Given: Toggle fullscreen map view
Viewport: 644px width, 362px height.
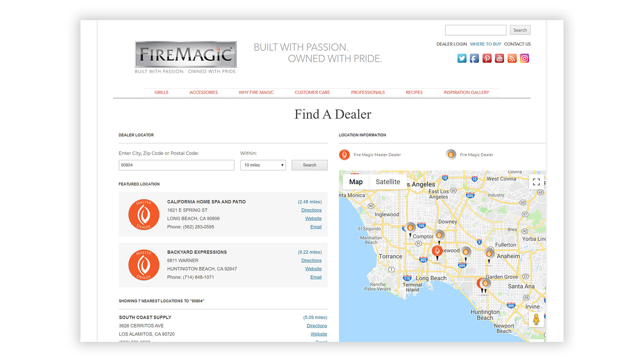Looking at the screenshot, I should [x=536, y=182].
